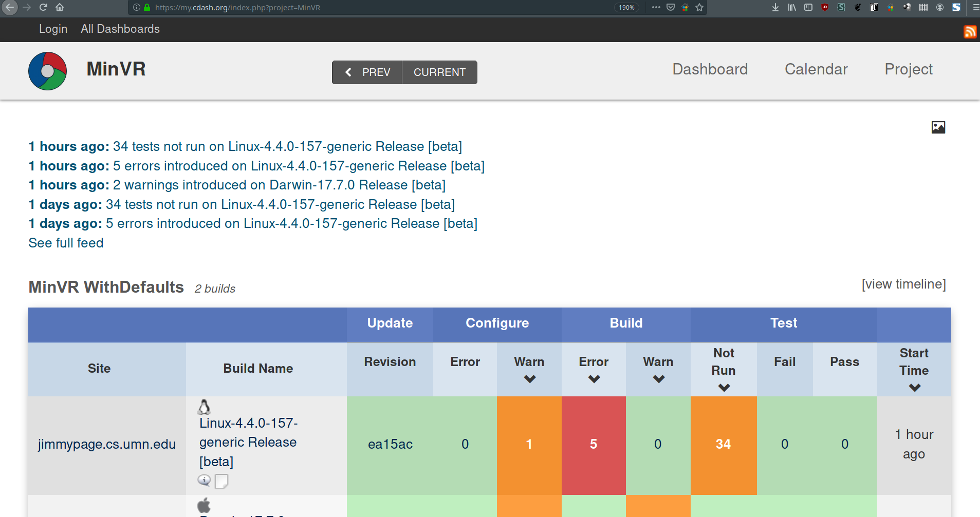980x517 pixels.
Task: Open the Calendar menu item
Action: click(x=816, y=69)
